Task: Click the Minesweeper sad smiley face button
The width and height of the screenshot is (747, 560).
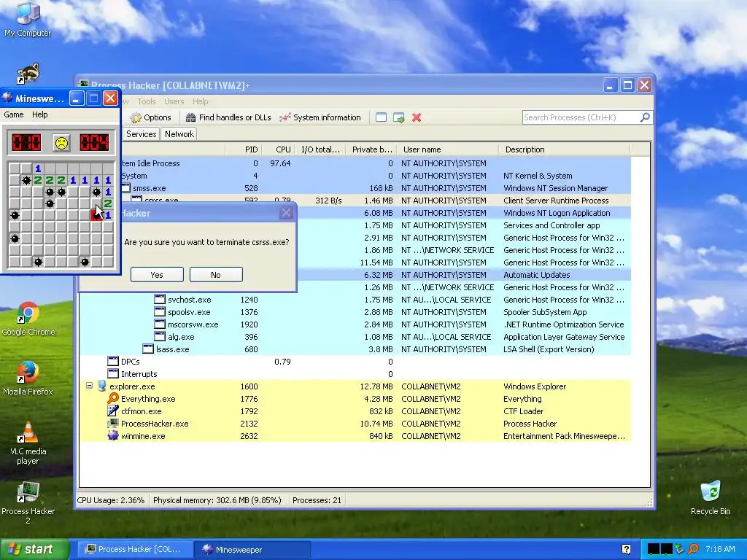Action: click(x=61, y=142)
